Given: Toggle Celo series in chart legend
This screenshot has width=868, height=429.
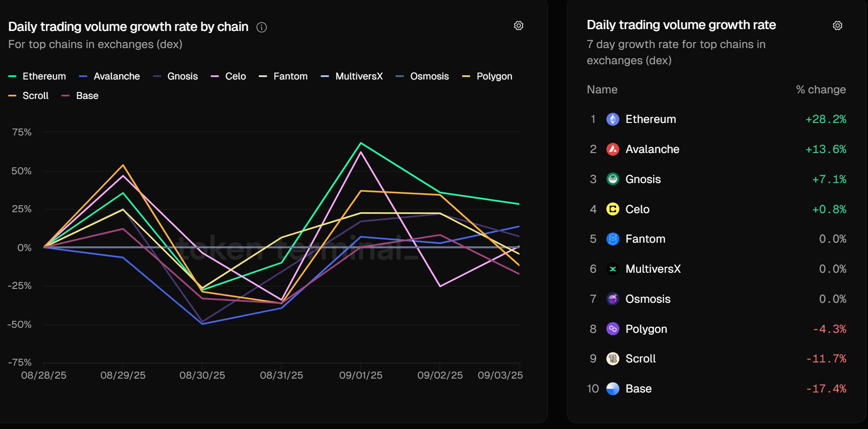Looking at the screenshot, I should (228, 76).
